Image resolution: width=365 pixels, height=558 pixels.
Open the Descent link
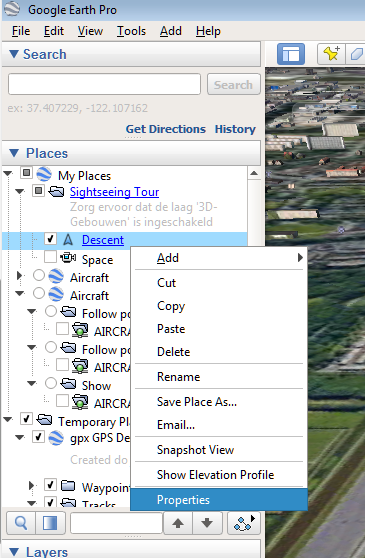click(103, 240)
